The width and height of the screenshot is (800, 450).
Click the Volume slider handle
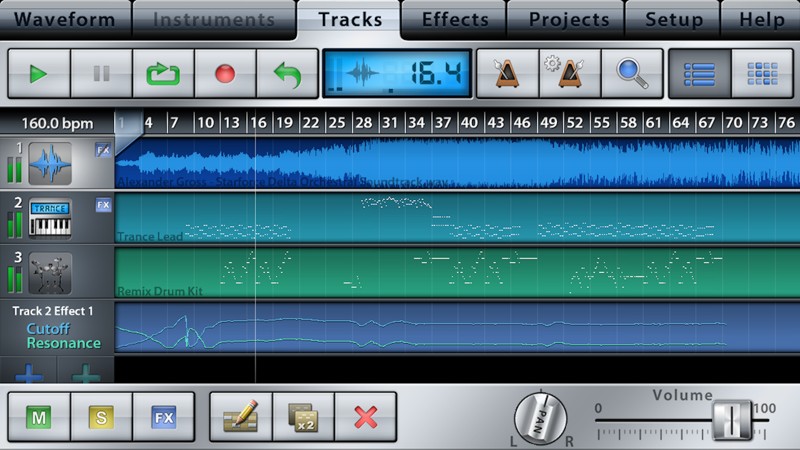coord(732,420)
